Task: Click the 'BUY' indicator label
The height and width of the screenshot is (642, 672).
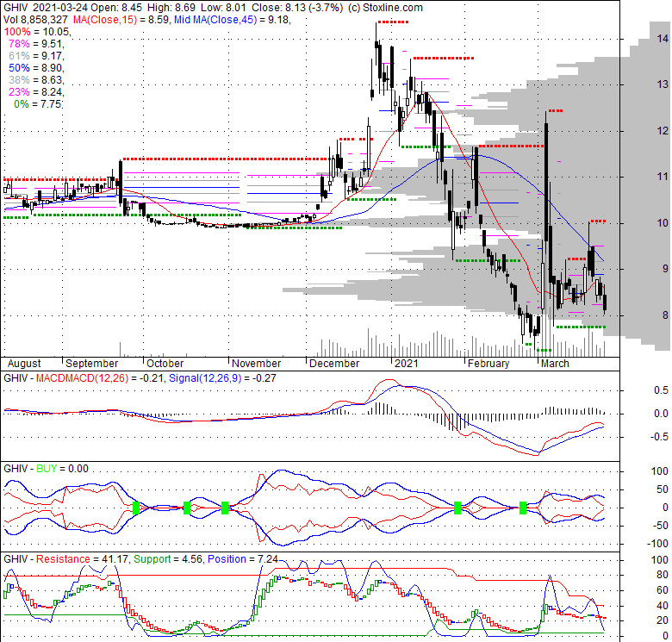Action: [x=47, y=469]
